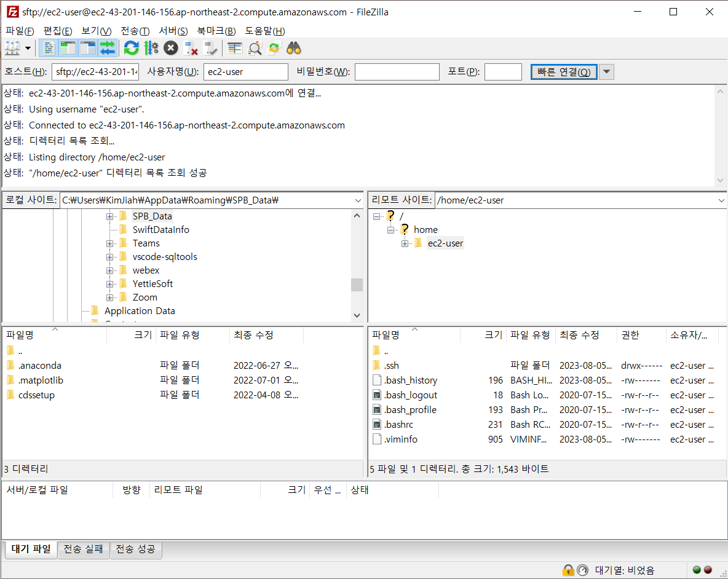This screenshot has height=579, width=728.
Task: Reconnect to last server icon
Action: [x=210, y=48]
